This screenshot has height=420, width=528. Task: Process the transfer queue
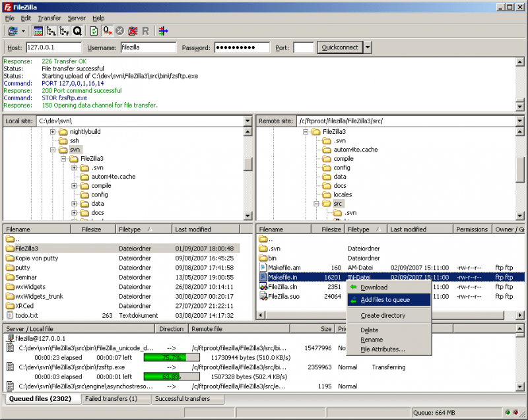[107, 30]
